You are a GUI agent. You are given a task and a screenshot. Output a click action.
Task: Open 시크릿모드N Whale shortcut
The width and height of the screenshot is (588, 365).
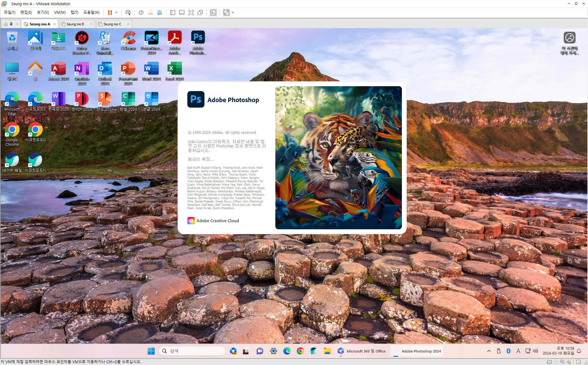pyautogui.click(x=35, y=163)
